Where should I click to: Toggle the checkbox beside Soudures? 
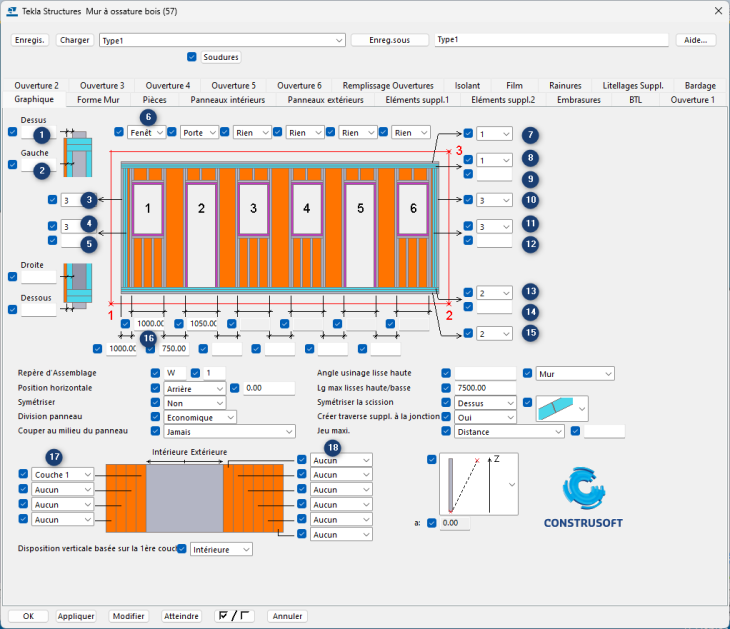(x=192, y=57)
